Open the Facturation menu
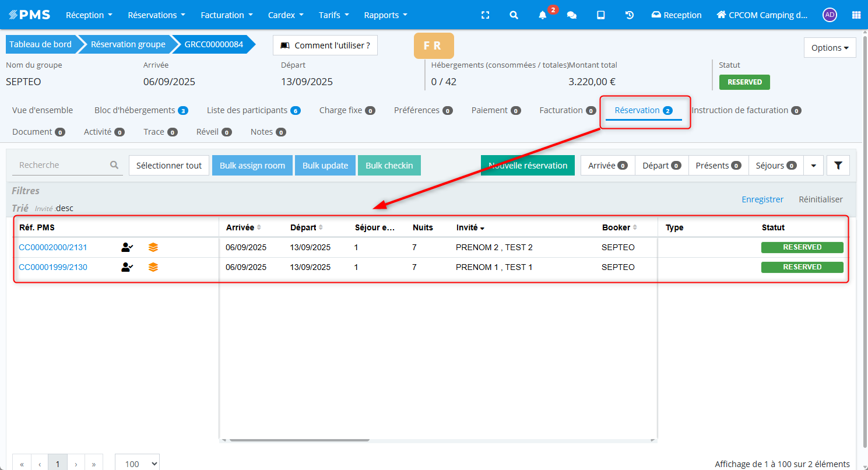The height and width of the screenshot is (470, 868). [x=227, y=15]
